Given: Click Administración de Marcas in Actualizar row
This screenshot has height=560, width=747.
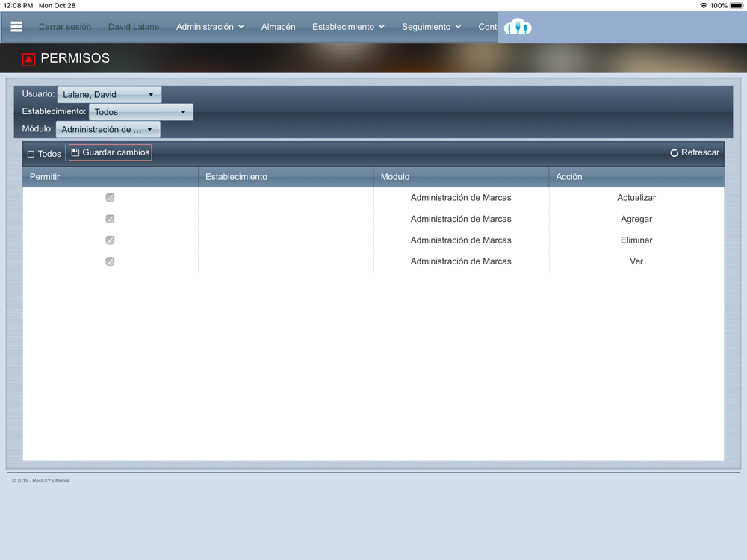Looking at the screenshot, I should tap(461, 198).
